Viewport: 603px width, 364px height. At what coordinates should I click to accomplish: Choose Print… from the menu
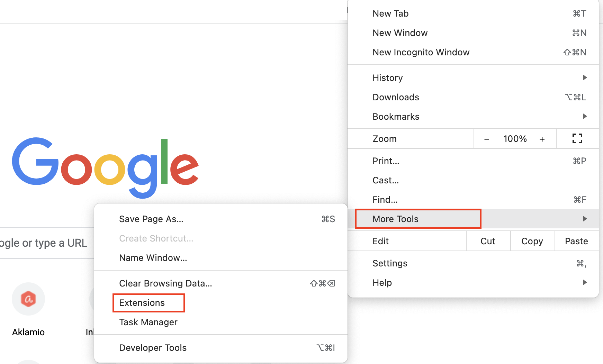473,161
